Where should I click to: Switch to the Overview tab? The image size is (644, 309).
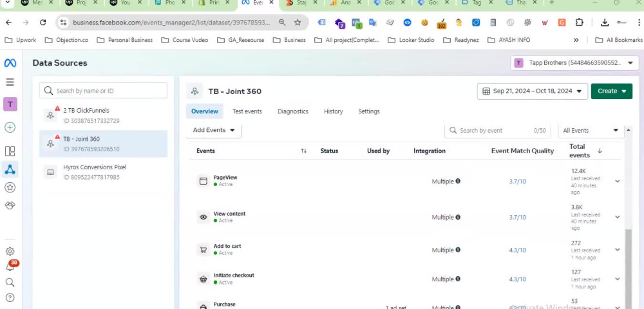(205, 111)
